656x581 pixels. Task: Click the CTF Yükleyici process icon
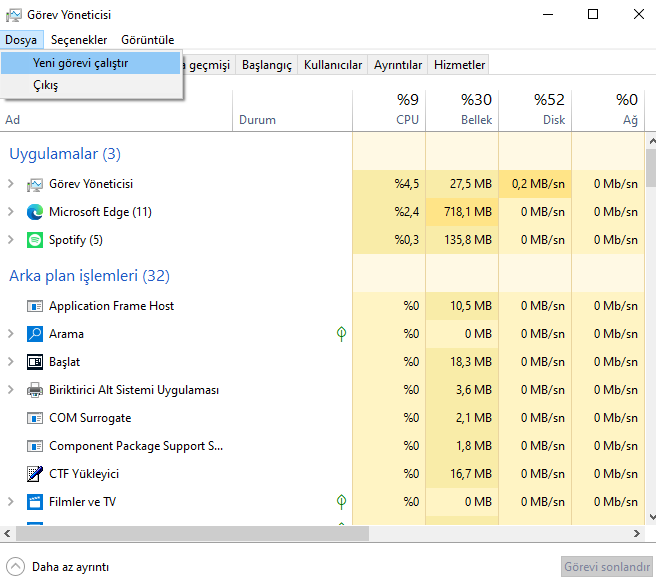coord(35,474)
